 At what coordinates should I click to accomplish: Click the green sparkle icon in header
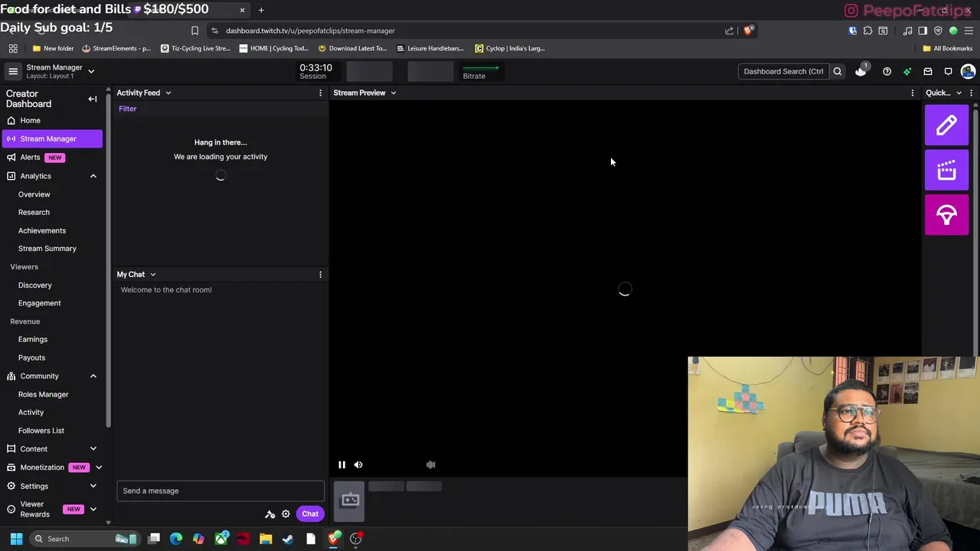click(907, 71)
